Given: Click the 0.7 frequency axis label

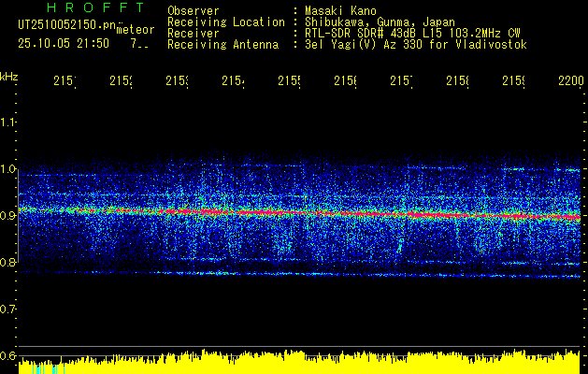Looking at the screenshot, I should [7, 309].
